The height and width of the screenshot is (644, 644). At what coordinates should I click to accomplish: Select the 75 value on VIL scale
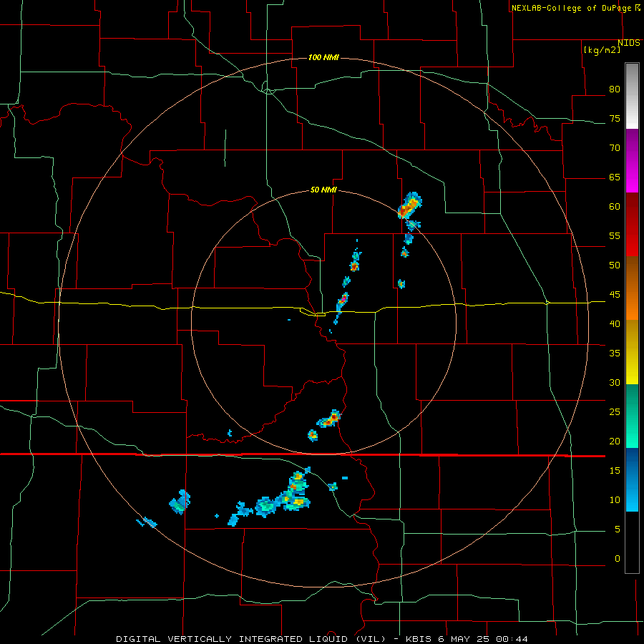coord(615,118)
